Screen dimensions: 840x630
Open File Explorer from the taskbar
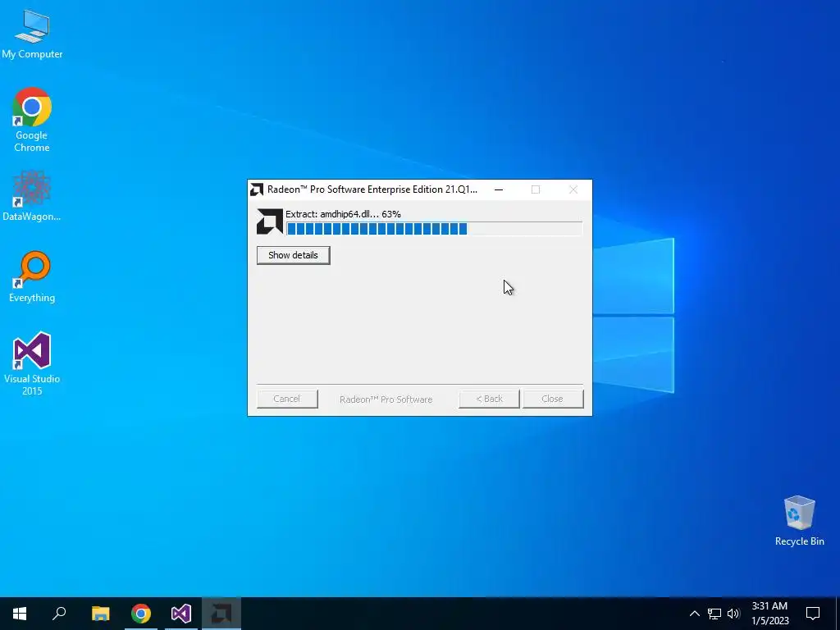coord(100,614)
